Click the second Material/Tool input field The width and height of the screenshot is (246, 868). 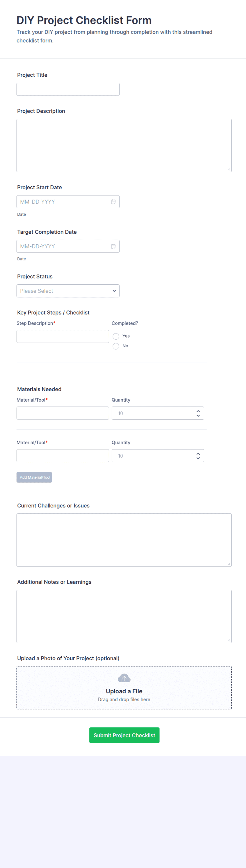pos(63,456)
